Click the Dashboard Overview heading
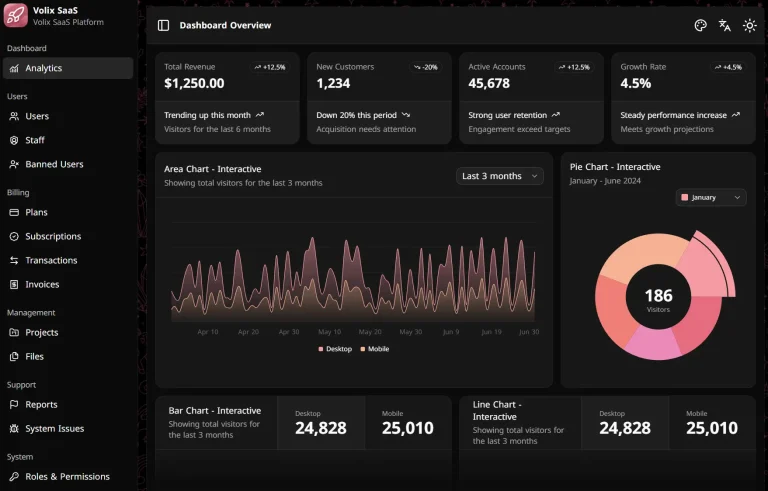This screenshot has width=768, height=491. [225, 25]
